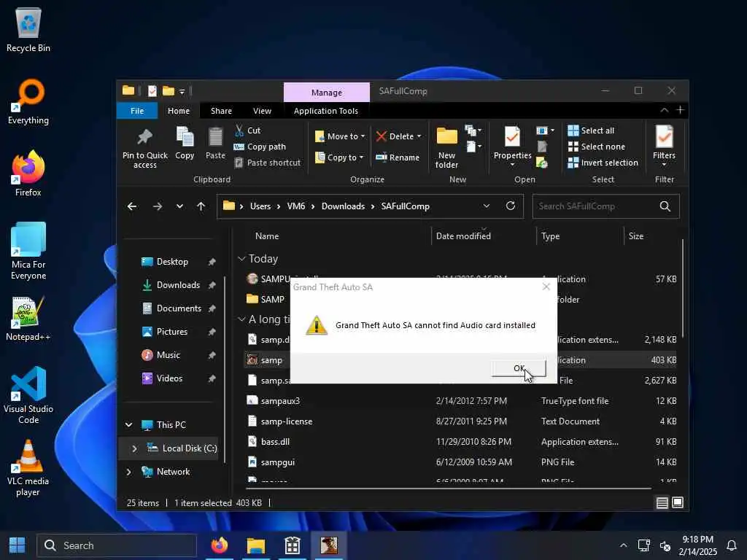Image resolution: width=747 pixels, height=560 pixels.
Task: Click the taskbar Search box
Action: pos(117,545)
